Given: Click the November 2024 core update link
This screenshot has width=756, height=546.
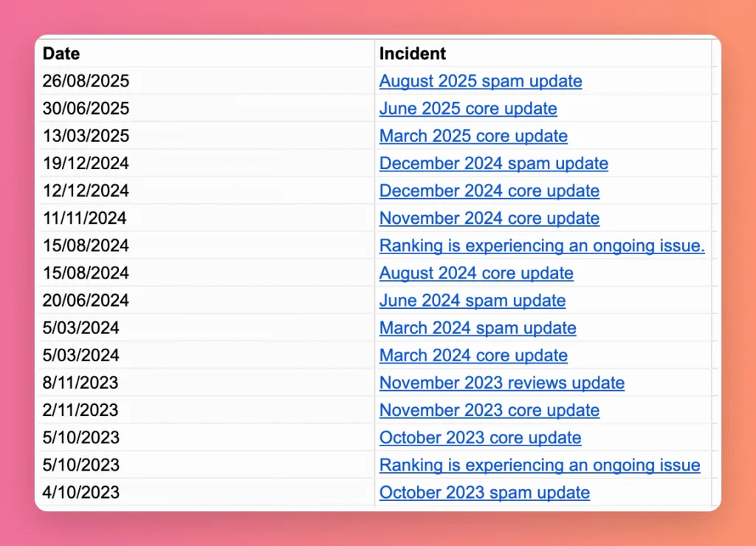Looking at the screenshot, I should tap(489, 218).
